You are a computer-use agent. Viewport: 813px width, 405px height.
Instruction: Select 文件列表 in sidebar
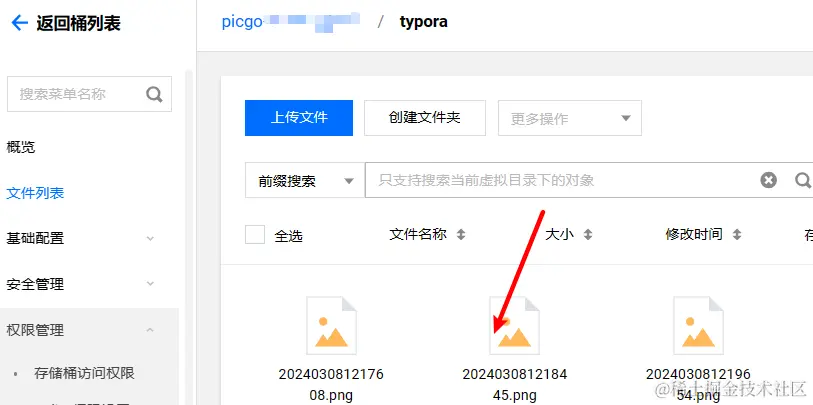(35, 193)
